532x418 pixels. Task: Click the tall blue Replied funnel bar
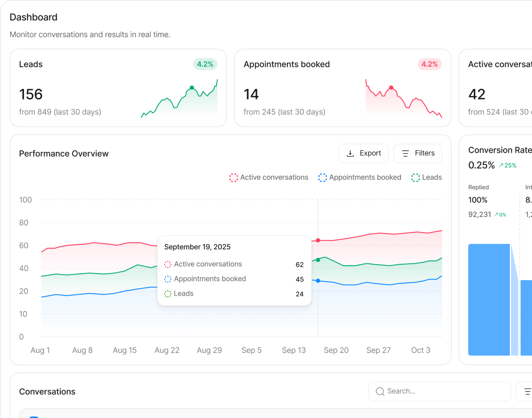click(489, 300)
